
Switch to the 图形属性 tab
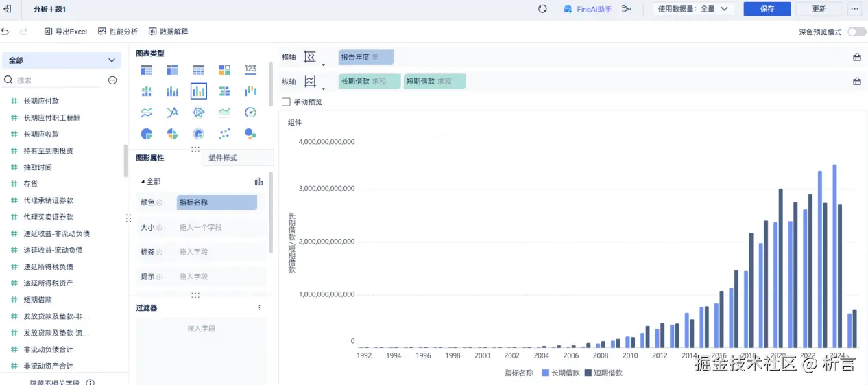click(150, 158)
